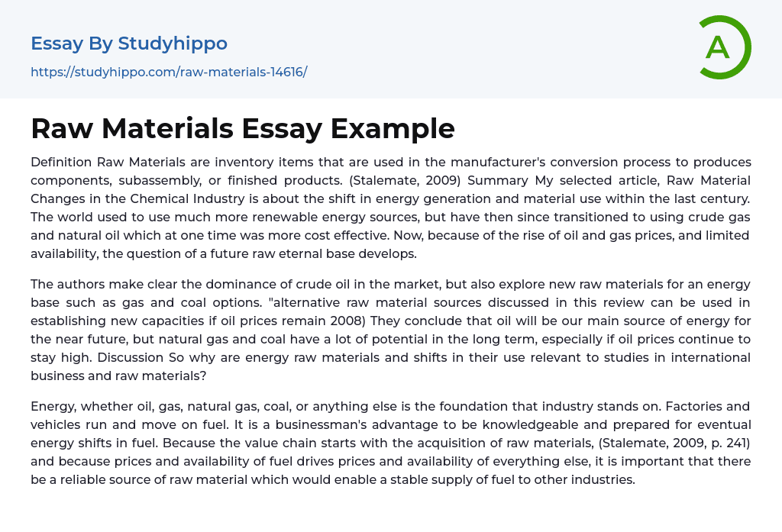
Task: Click the "Essay By Studyhippo" header text
Action: pos(129,44)
